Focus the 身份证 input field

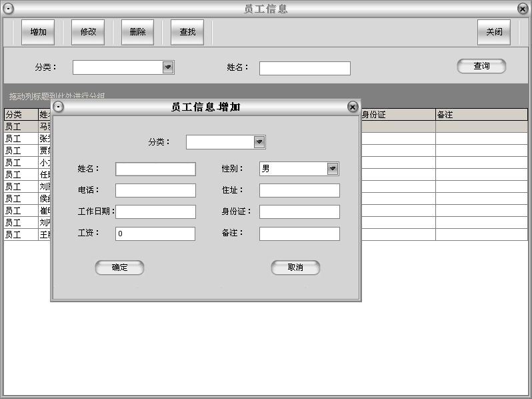[x=299, y=212]
